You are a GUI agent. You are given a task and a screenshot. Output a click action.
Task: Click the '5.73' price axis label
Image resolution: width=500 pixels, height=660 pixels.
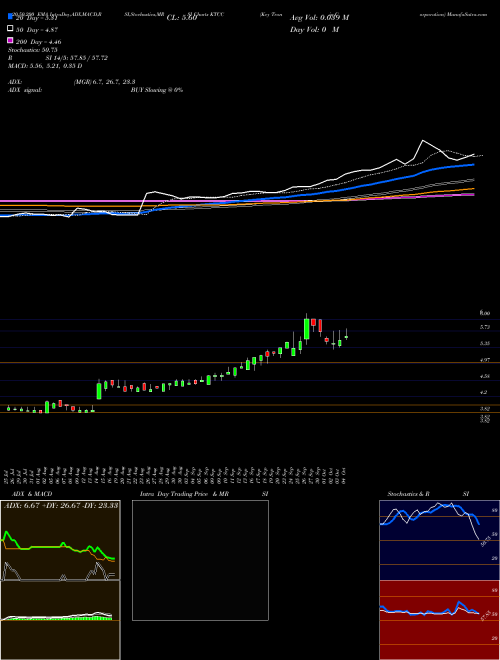(x=484, y=327)
